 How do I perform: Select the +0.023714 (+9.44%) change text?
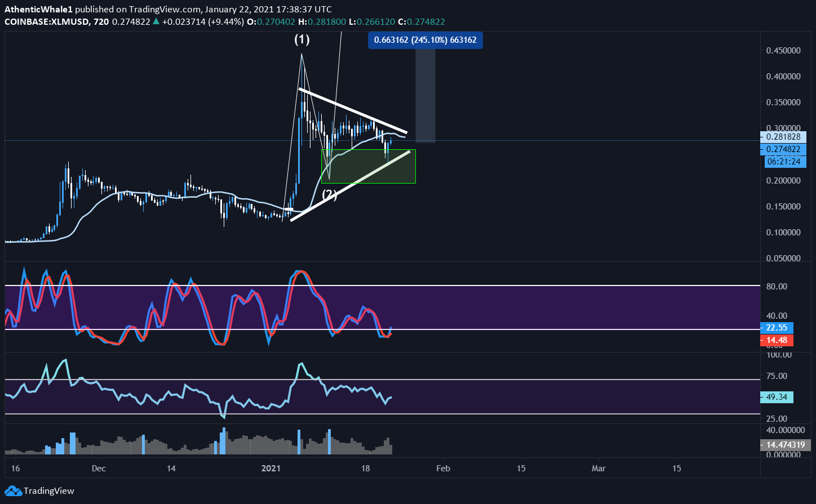[x=203, y=21]
